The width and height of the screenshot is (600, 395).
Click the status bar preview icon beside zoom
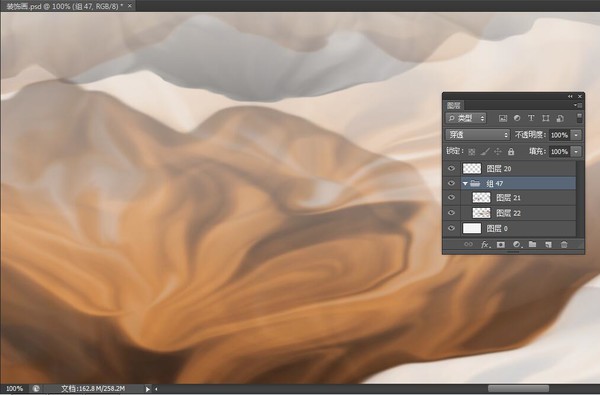(36, 388)
